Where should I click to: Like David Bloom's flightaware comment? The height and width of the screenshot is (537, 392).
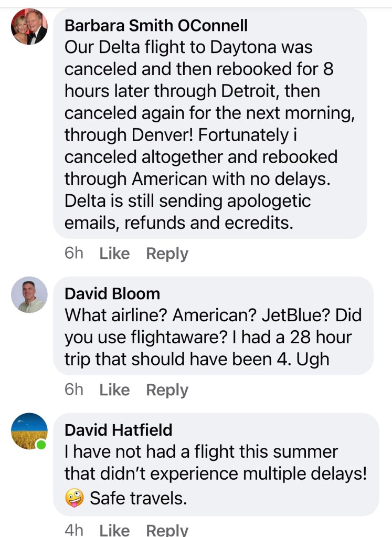[114, 389]
